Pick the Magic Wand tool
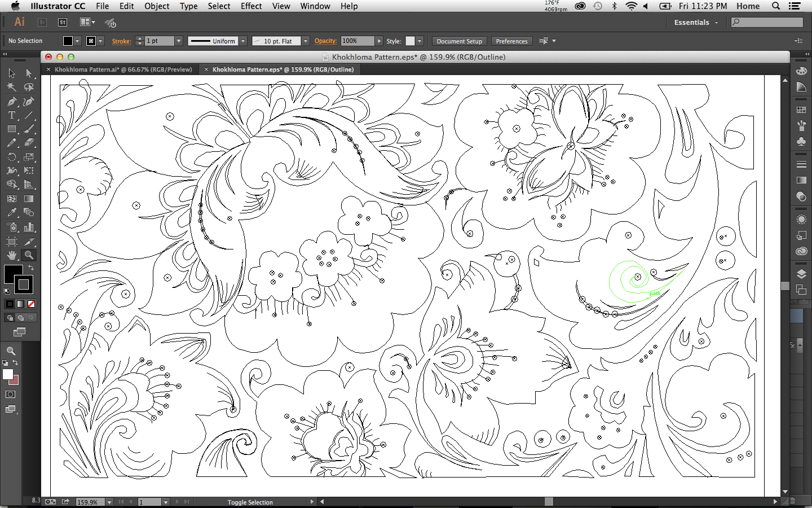Image resolution: width=812 pixels, height=508 pixels. pos(11,87)
